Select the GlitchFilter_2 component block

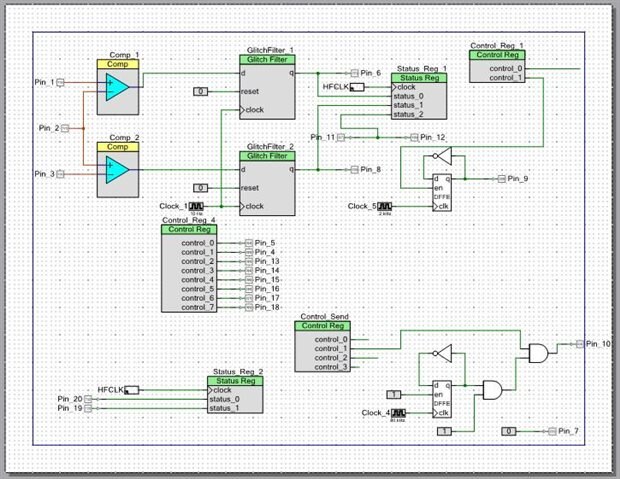pos(267,184)
